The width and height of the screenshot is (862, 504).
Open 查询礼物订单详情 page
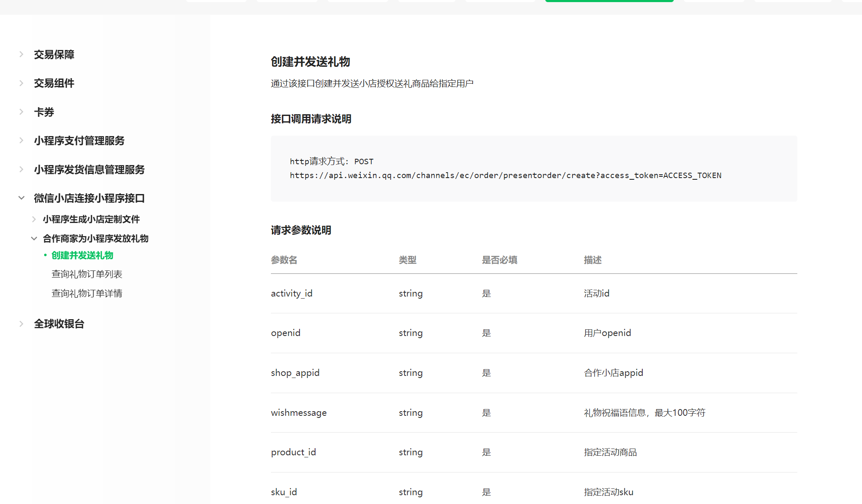click(x=87, y=294)
